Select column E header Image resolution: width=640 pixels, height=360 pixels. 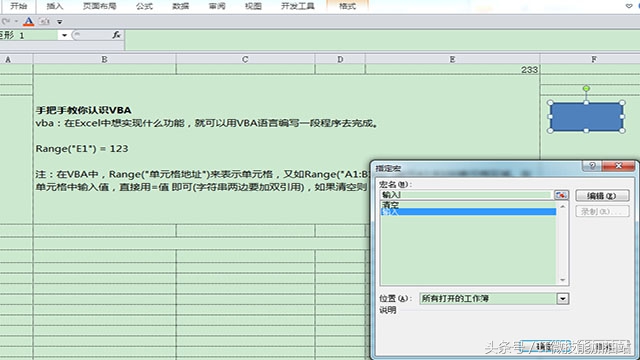[x=452, y=59]
